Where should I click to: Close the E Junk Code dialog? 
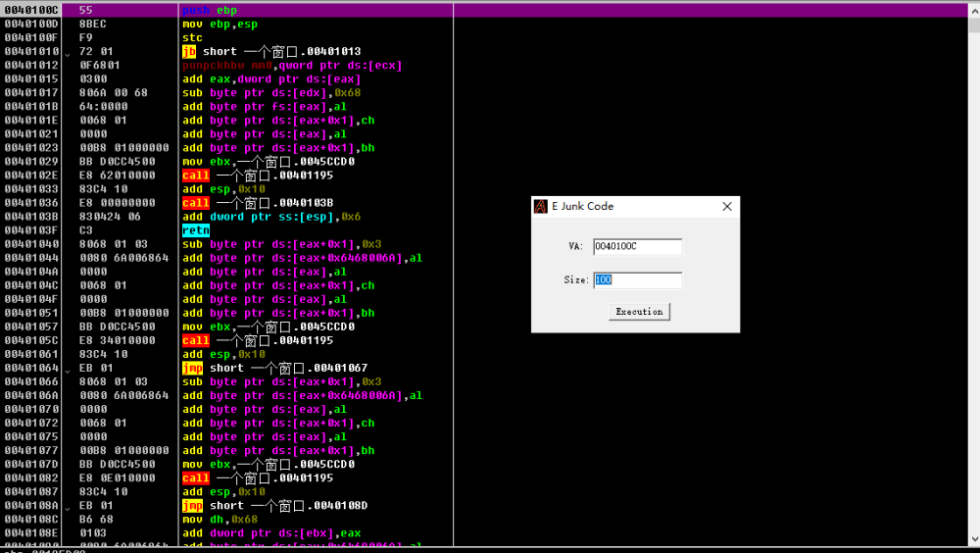tap(726, 207)
